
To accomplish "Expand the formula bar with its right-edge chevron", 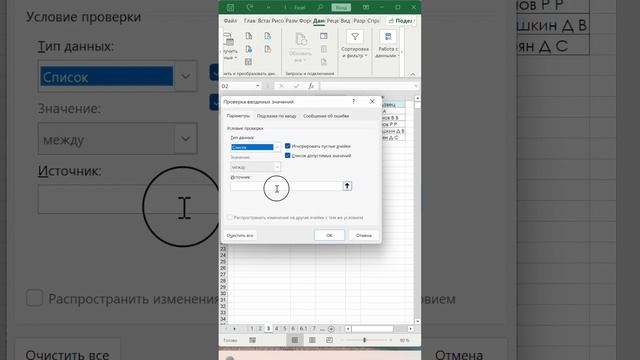I will tap(416, 86).
